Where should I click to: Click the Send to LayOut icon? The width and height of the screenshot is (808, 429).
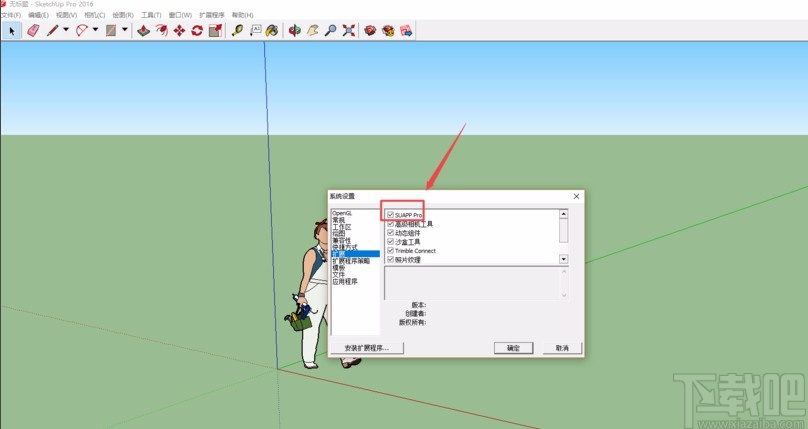click(406, 31)
